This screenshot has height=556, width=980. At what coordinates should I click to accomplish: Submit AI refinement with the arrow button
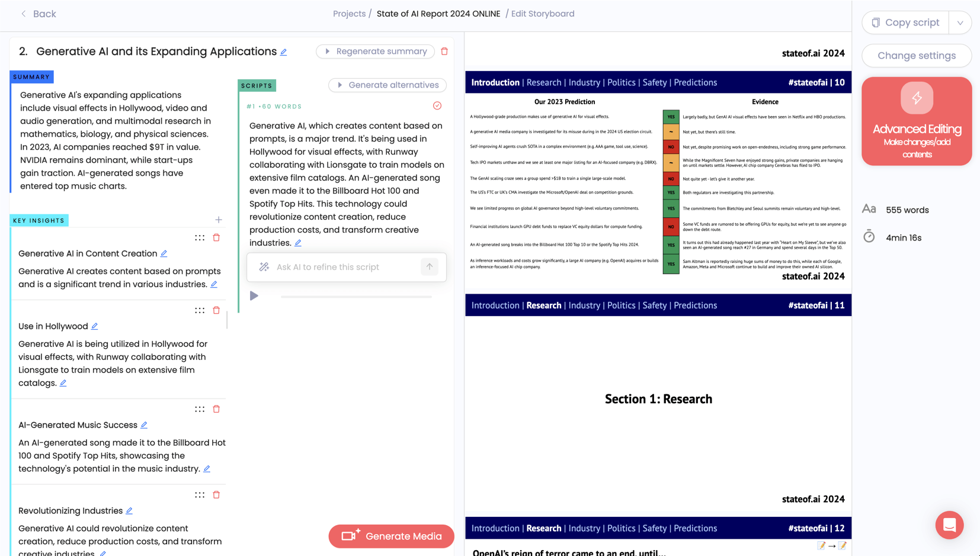point(430,267)
